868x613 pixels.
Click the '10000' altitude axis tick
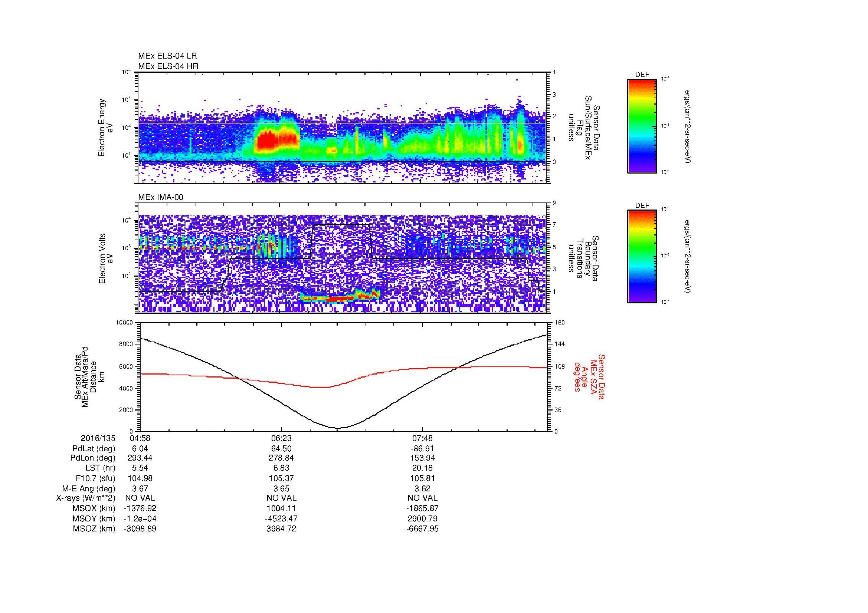tap(125, 323)
